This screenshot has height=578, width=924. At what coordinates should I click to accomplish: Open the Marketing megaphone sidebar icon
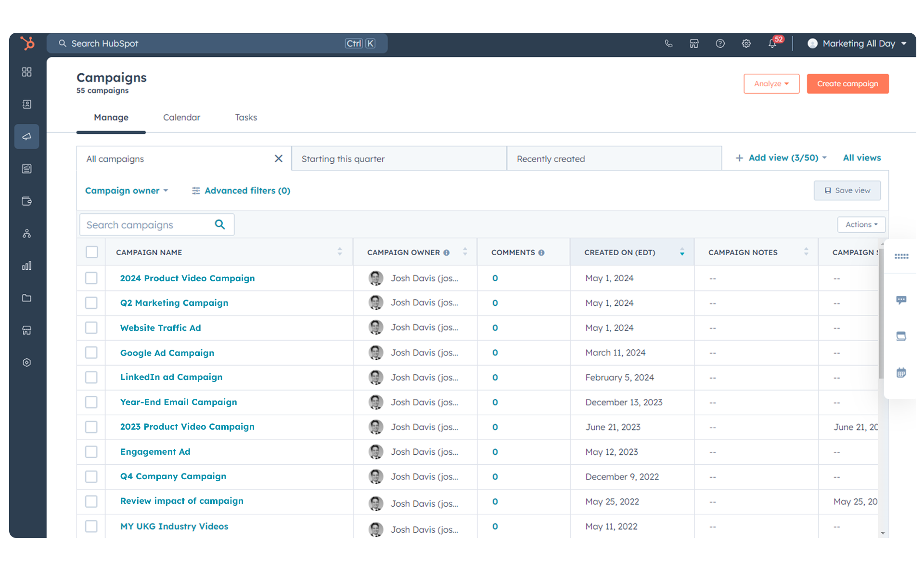pos(27,136)
